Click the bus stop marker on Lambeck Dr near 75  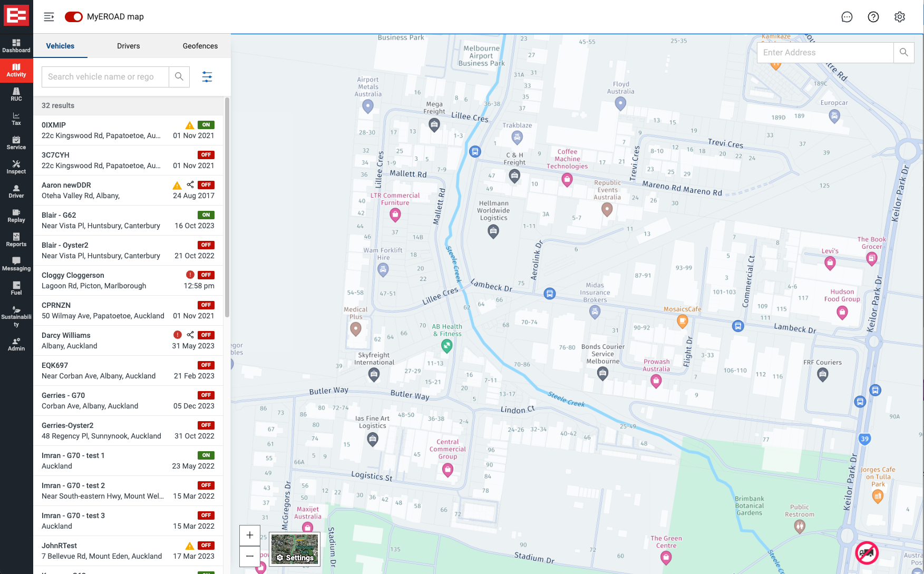pos(550,294)
